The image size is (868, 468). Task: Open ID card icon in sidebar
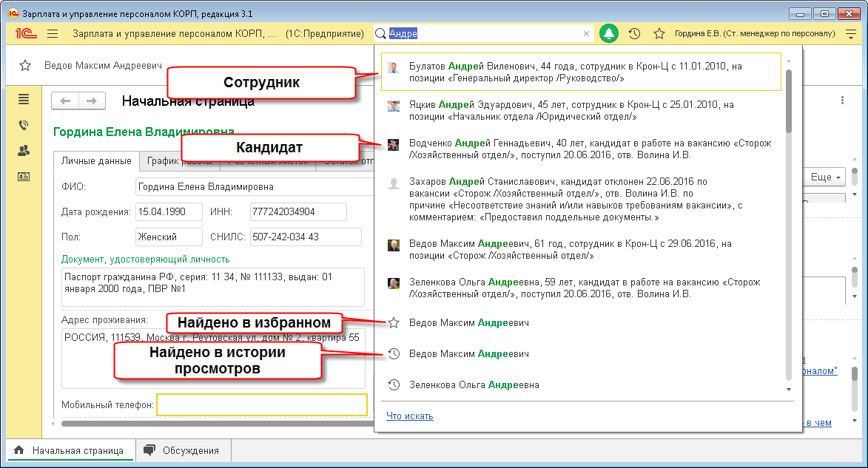[23, 177]
